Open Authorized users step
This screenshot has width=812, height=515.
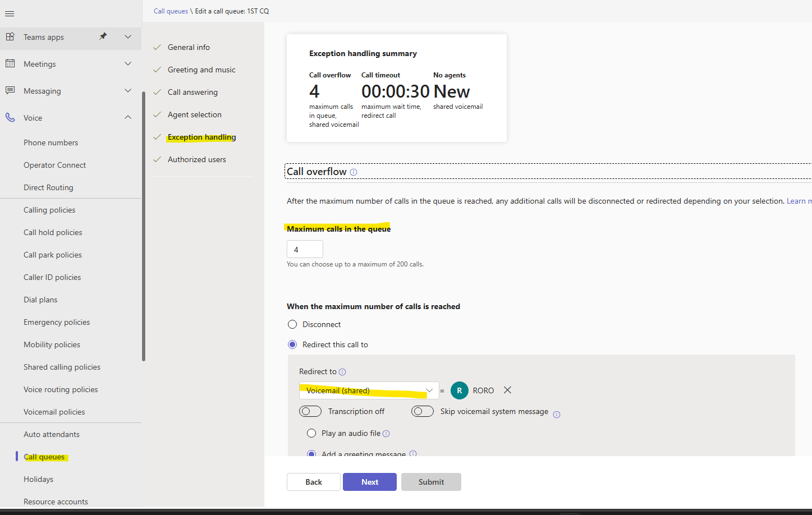coord(197,159)
